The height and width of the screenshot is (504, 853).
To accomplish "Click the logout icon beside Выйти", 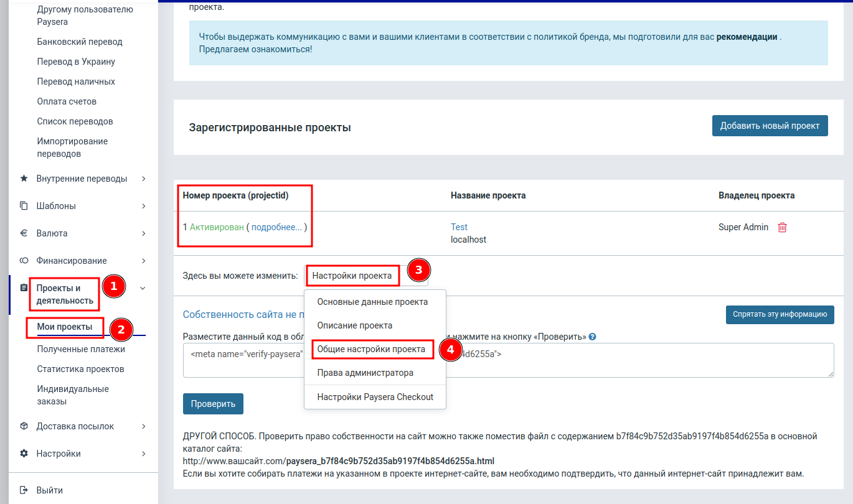I will click(24, 490).
